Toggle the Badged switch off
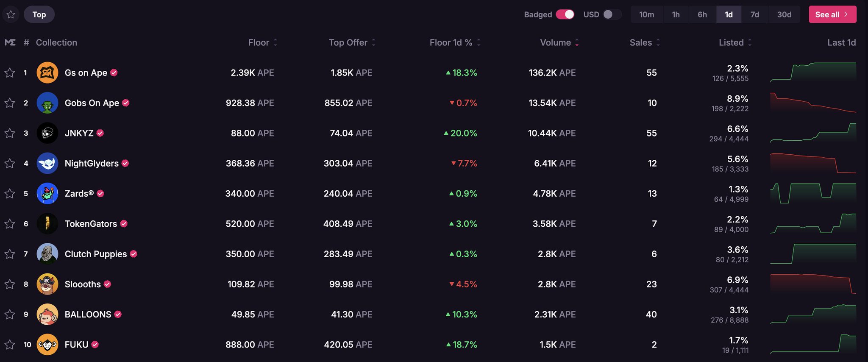 point(565,14)
